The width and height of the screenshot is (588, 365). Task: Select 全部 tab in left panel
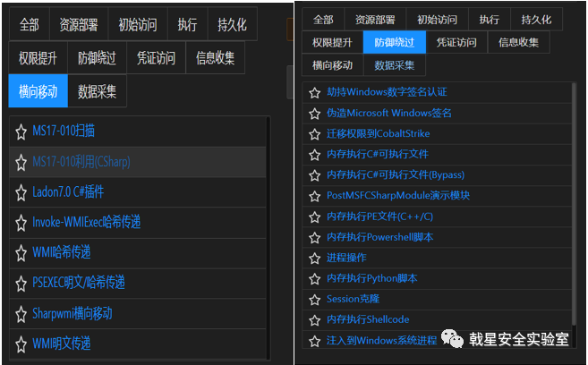[30, 24]
